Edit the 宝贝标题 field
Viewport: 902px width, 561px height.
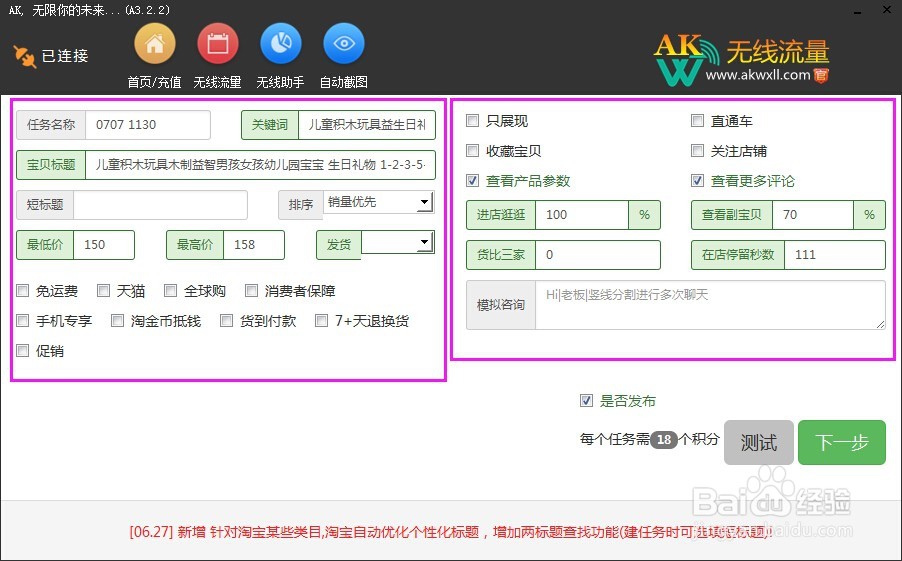260,165
